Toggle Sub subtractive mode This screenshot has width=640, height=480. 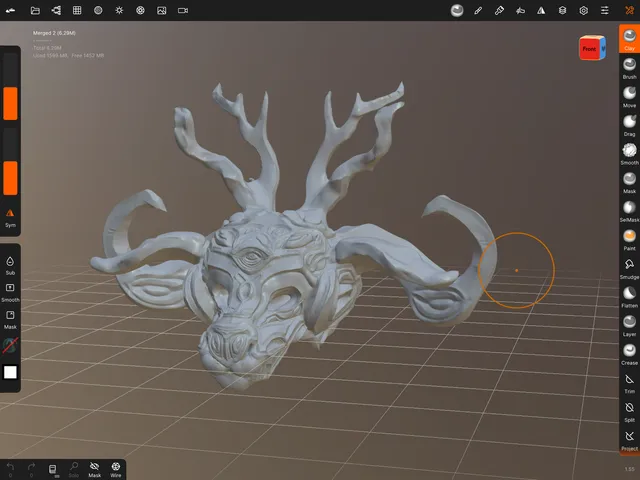[x=10, y=265]
